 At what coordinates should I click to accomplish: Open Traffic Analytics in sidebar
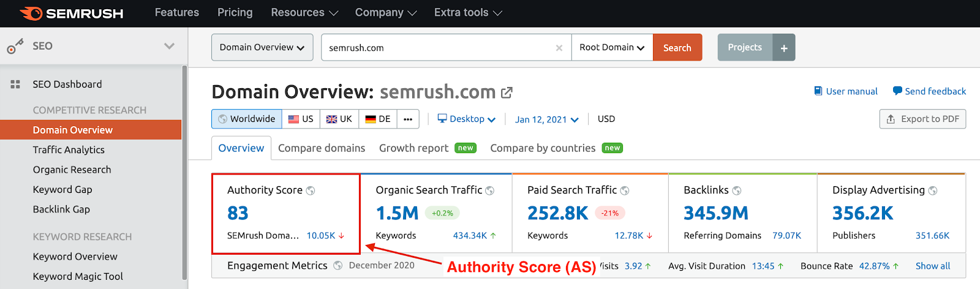69,150
